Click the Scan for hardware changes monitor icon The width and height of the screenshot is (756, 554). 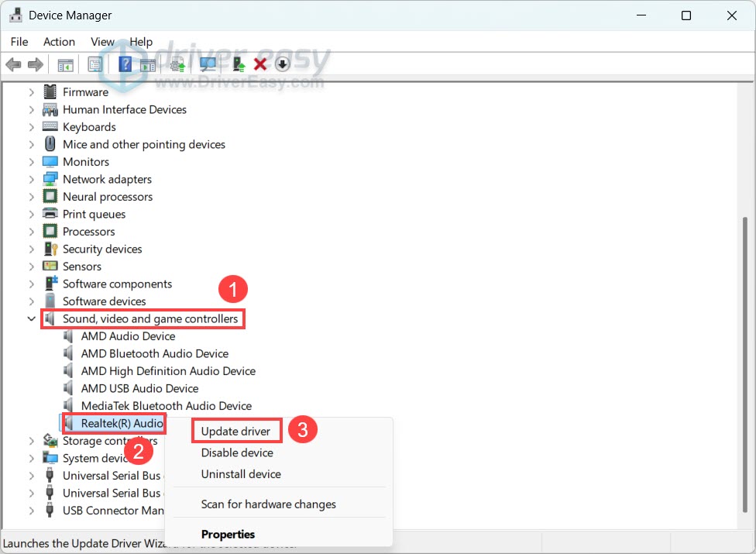click(208, 64)
